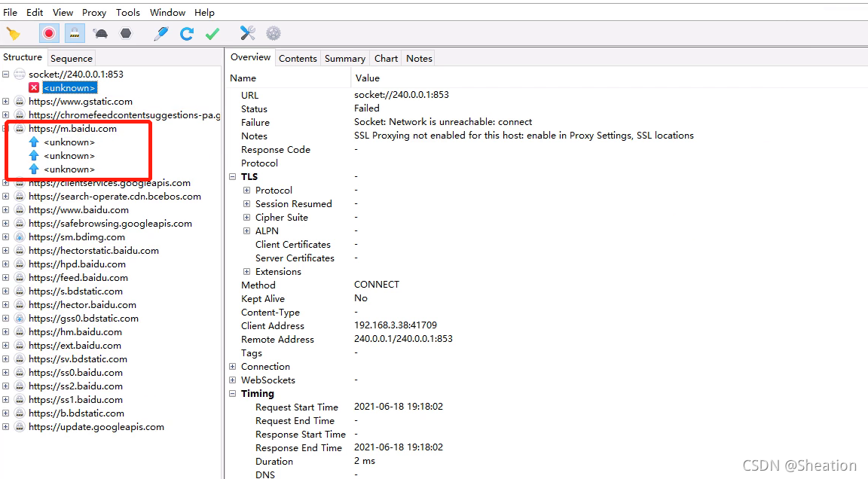Select the last <unknown> under m.baidu.com
The height and width of the screenshot is (479, 868).
(69, 169)
